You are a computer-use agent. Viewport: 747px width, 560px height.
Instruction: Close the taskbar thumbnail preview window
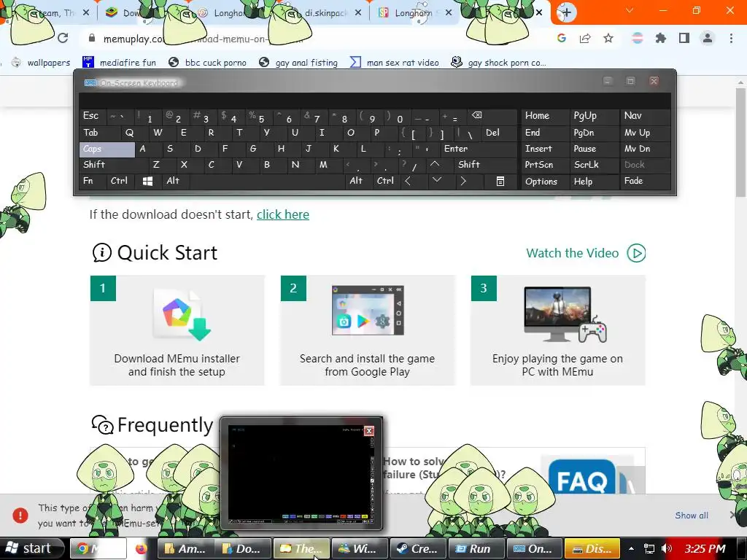(x=368, y=431)
